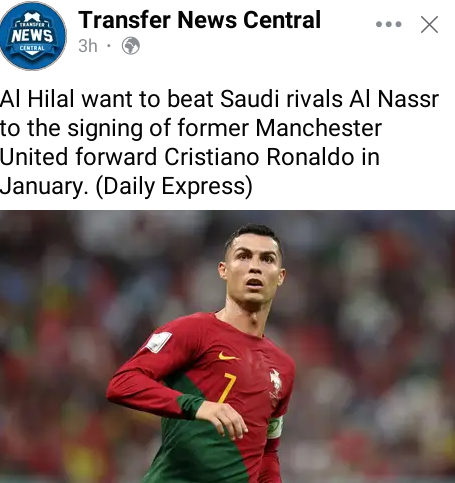The image size is (455, 483).
Task: Click the white sleeve patch badge
Action: 159,342
